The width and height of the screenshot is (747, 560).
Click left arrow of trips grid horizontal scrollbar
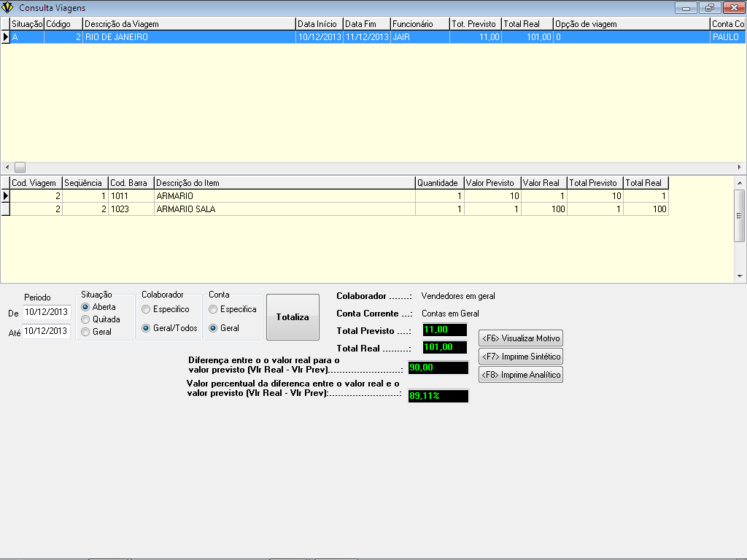point(7,167)
